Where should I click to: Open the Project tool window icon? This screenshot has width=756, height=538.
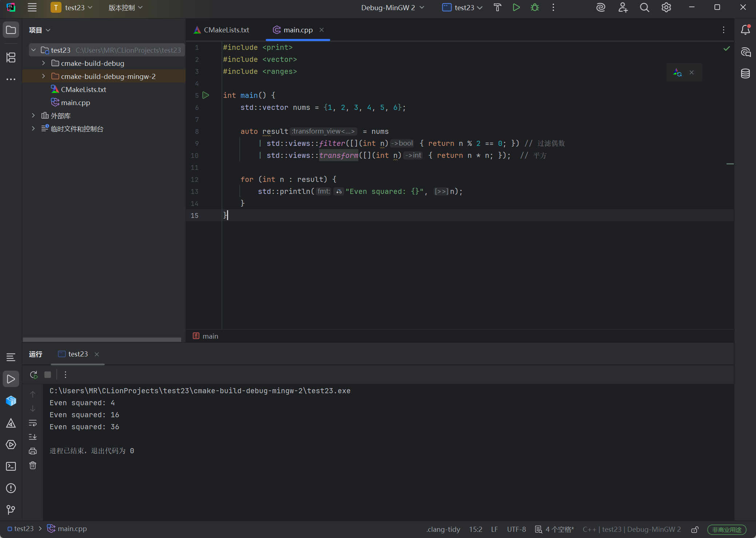point(11,30)
